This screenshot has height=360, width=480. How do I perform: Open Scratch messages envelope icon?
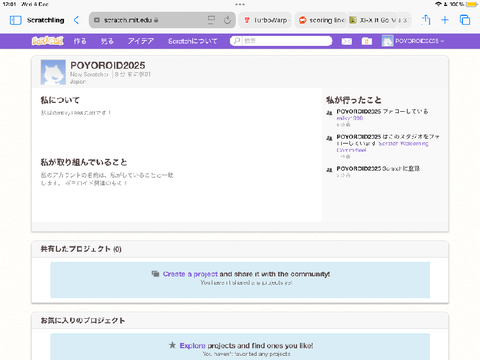point(347,41)
